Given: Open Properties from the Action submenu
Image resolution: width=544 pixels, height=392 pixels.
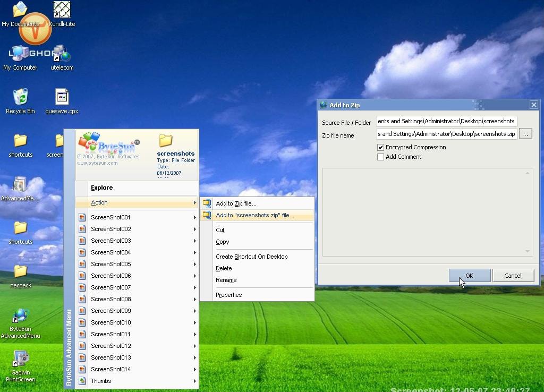Looking at the screenshot, I should tap(257, 295).
